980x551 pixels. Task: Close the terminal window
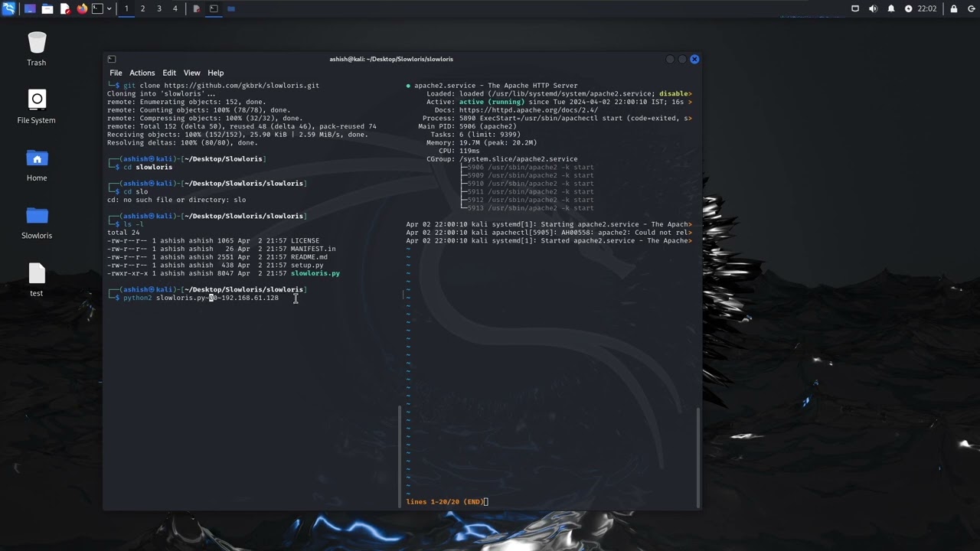click(694, 59)
